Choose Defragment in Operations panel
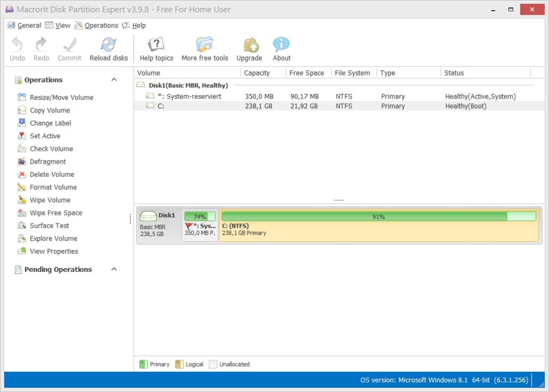Viewport: 549px width, 392px height. [48, 162]
